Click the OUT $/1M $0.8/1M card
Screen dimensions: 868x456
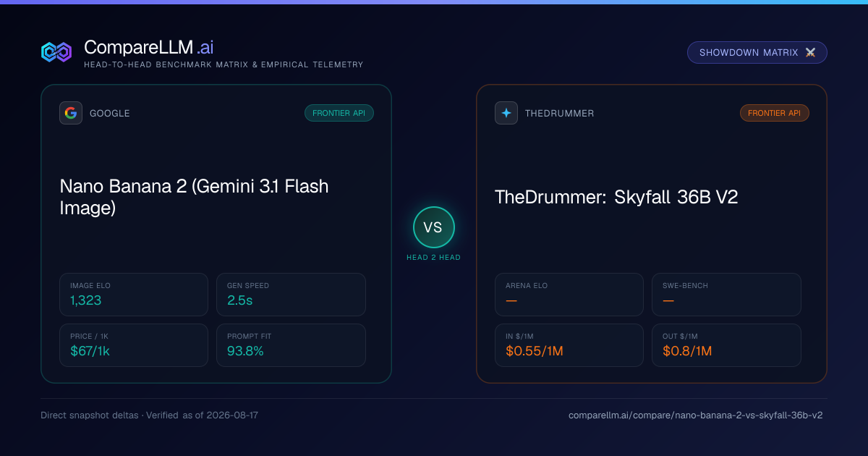pos(726,345)
